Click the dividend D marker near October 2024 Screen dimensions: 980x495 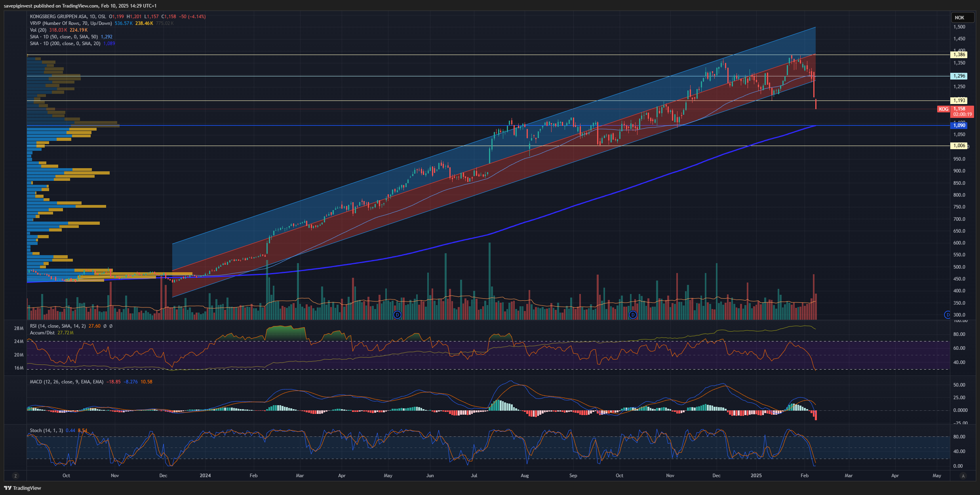[x=633, y=315]
